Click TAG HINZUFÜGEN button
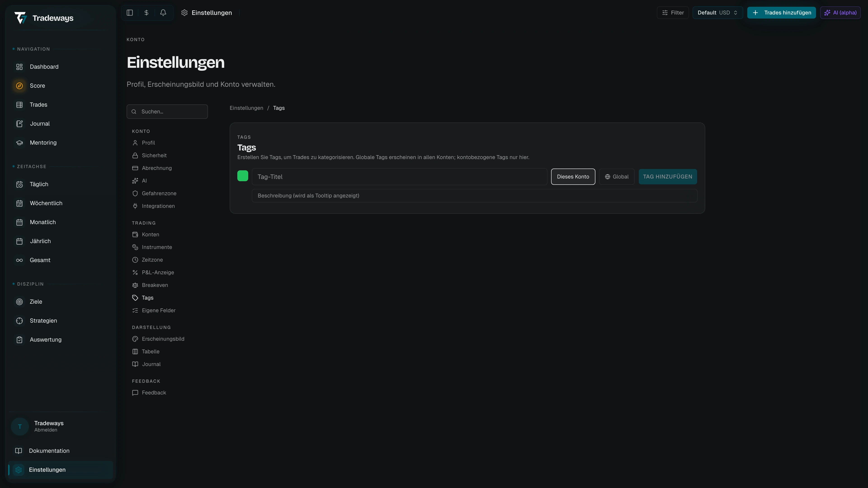Screen dimensions: 868x488 pos(668,177)
